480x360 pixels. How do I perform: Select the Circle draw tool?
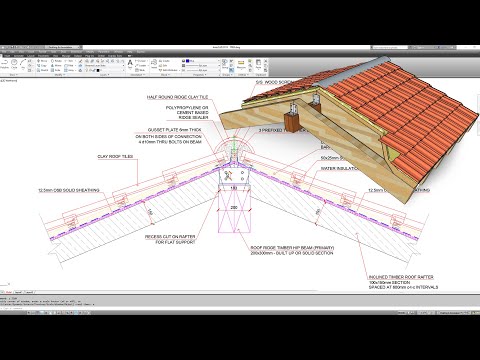click(x=14, y=64)
